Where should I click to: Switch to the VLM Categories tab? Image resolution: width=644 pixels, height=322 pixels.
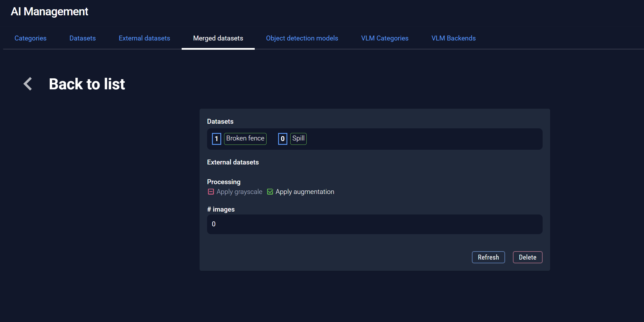384,38
